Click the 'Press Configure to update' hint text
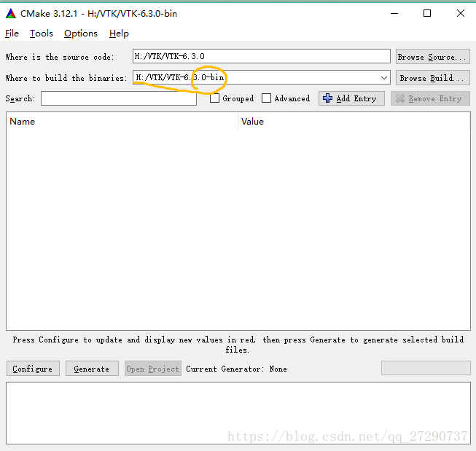Viewport: 476px width, 451px height. tap(238, 345)
